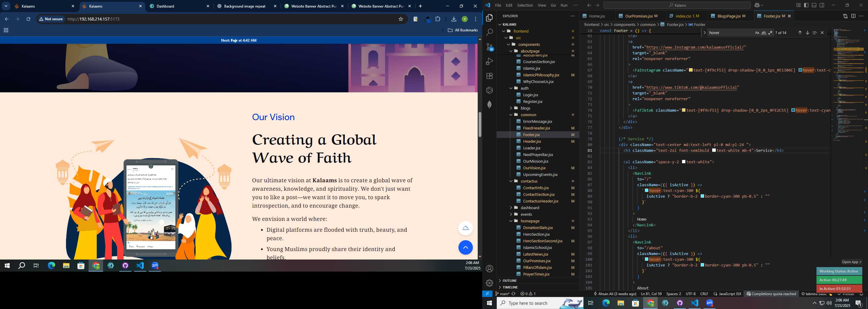Bookmark this page with the star icon
The height and width of the screenshot is (309, 868).
401,19
